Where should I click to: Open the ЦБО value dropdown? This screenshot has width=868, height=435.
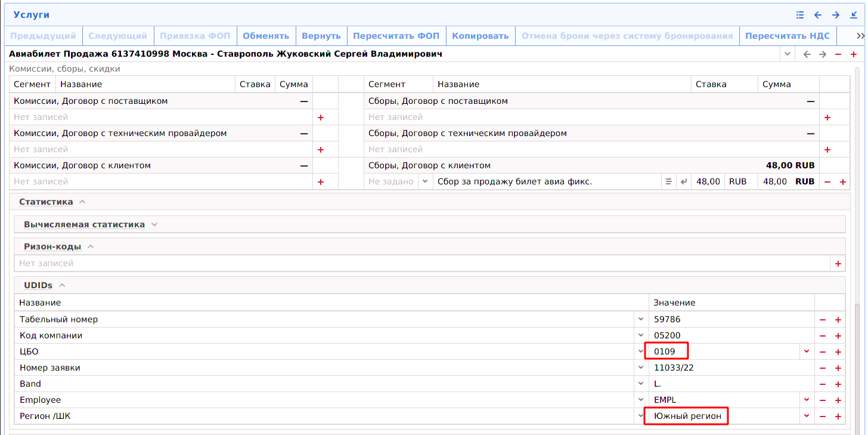(x=807, y=351)
